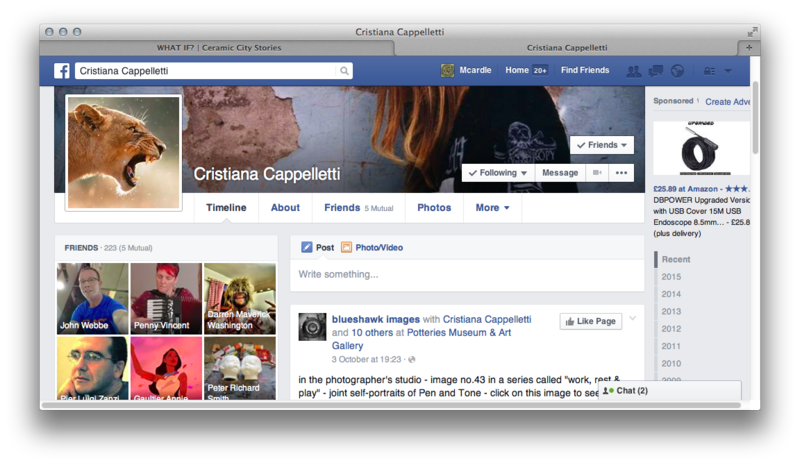Start a video call with Cristiana

click(598, 173)
